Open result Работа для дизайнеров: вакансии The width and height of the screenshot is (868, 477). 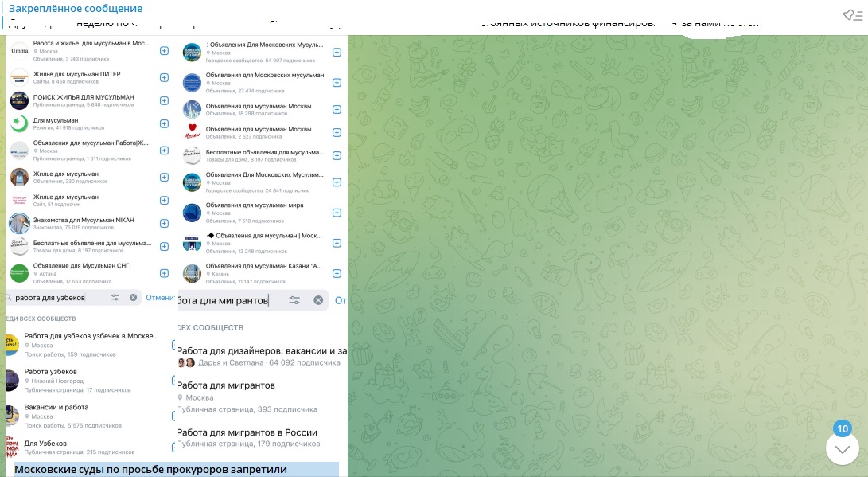263,356
